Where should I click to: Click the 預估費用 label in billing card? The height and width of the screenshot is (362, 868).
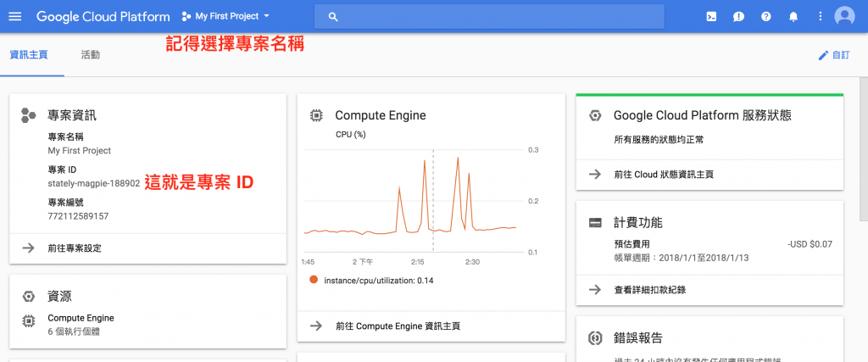point(632,243)
